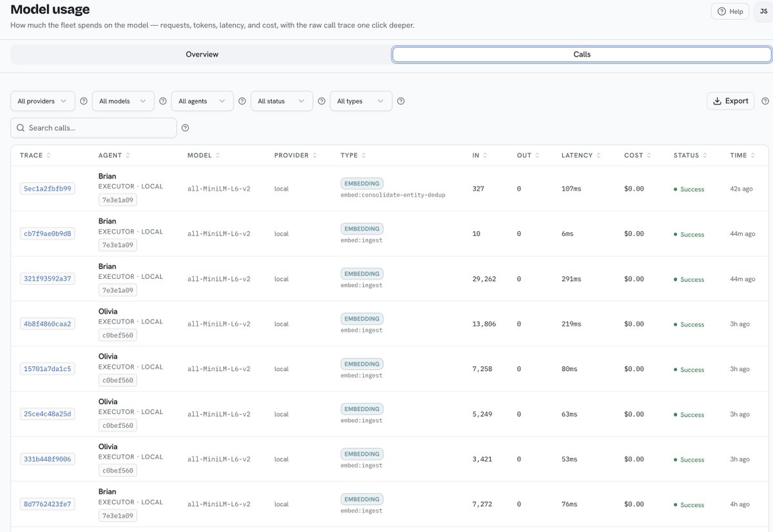Viewport: 773px width, 532px height.
Task: Sort by the OUT column header
Action: coord(528,155)
